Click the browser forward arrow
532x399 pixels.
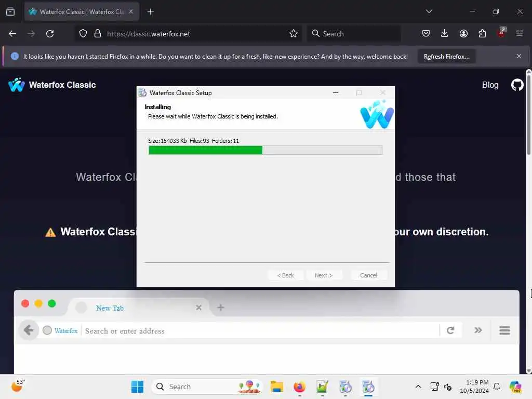(31, 34)
